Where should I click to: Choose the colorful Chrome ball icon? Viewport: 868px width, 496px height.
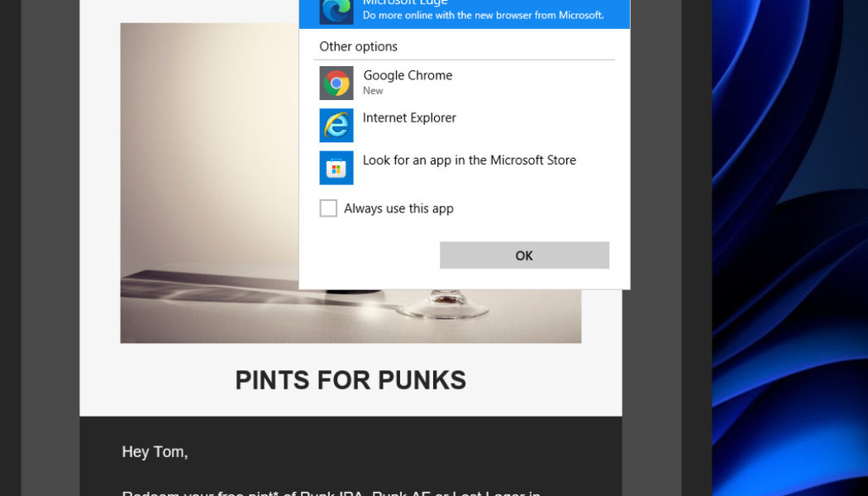pos(336,83)
